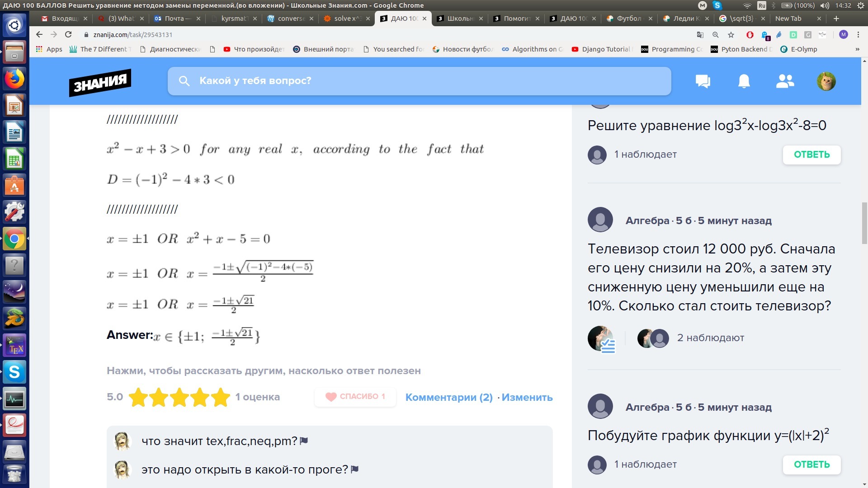The height and width of the screenshot is (488, 868).
Task: Click Ответь for the log equation question
Action: (x=811, y=155)
